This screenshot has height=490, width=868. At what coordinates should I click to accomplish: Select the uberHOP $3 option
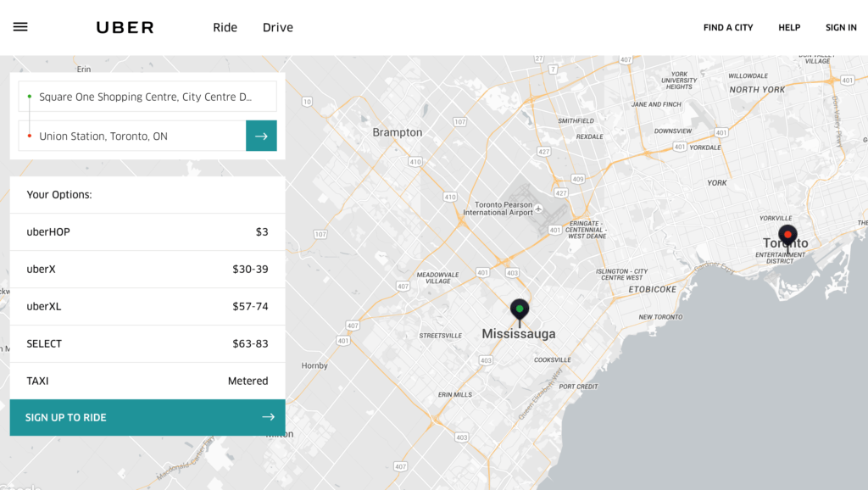pyautogui.click(x=147, y=231)
